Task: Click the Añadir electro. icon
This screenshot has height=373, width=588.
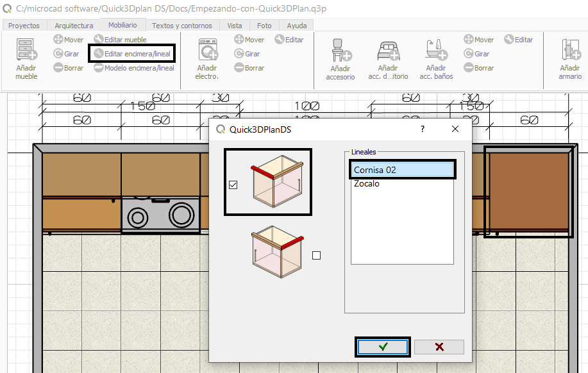Action: [208, 49]
